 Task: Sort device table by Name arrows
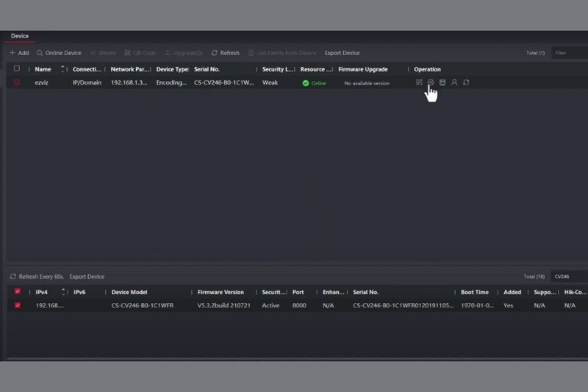pyautogui.click(x=62, y=69)
